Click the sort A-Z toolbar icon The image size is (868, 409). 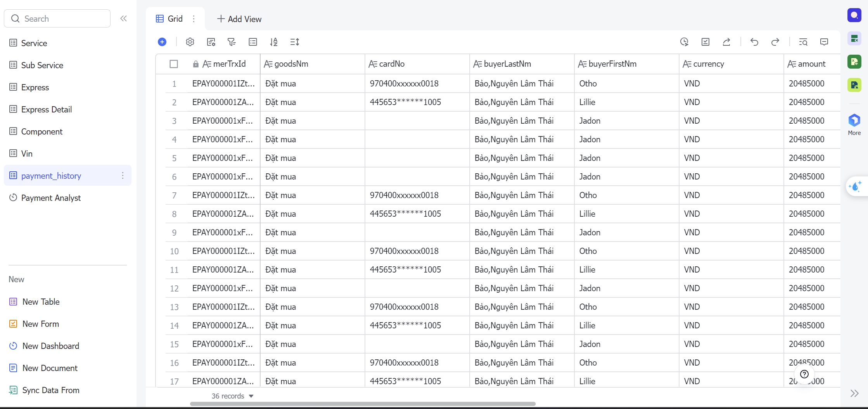click(274, 42)
